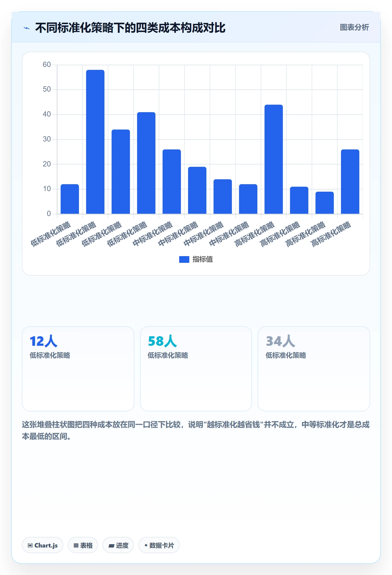Open the 58人 data card

[x=196, y=368]
